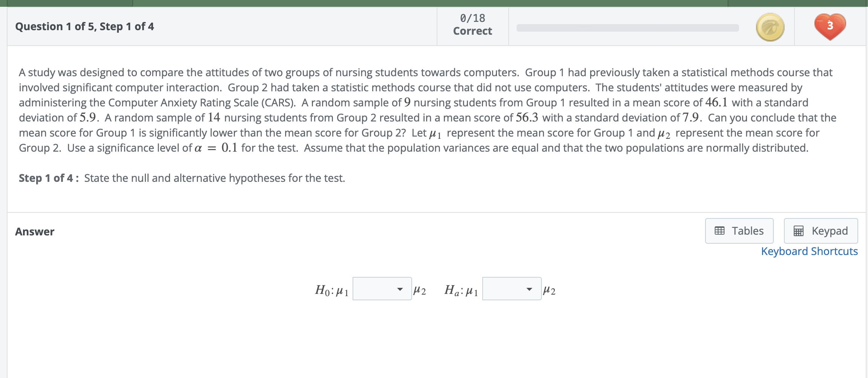The width and height of the screenshot is (868, 378).
Task: Click the Question 1 of 5 header
Action: coord(84,26)
